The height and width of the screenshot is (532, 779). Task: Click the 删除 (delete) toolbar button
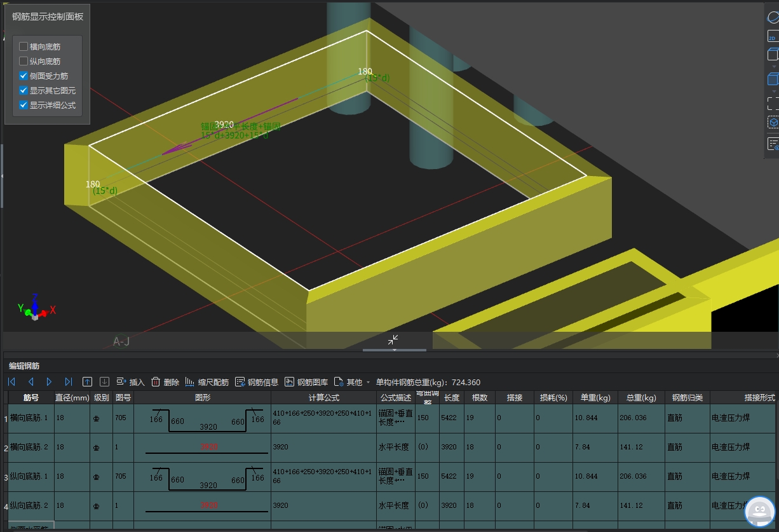coord(165,382)
